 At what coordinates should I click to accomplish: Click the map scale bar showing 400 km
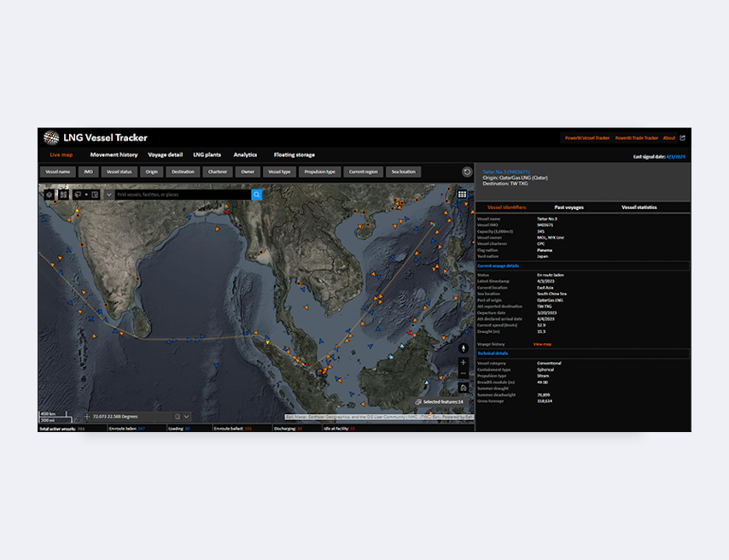tap(55, 417)
